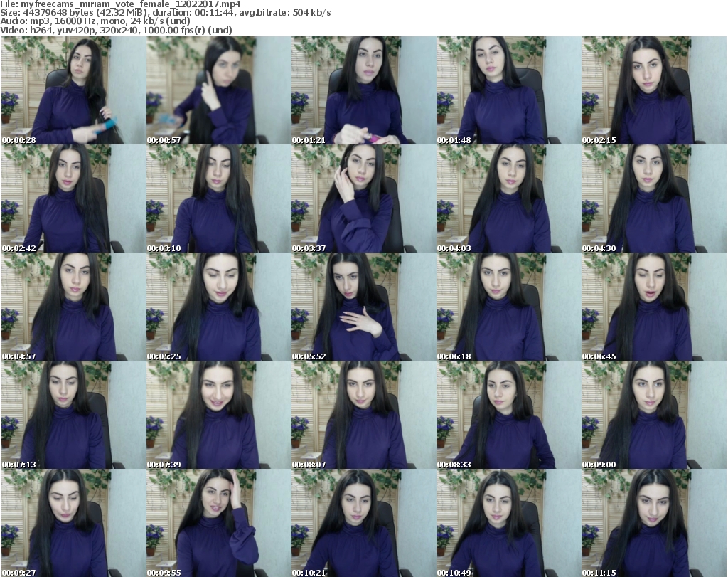Select the thumbnail frame at 00:04:30
Viewport: 728px width, 577px height.
(x=654, y=198)
